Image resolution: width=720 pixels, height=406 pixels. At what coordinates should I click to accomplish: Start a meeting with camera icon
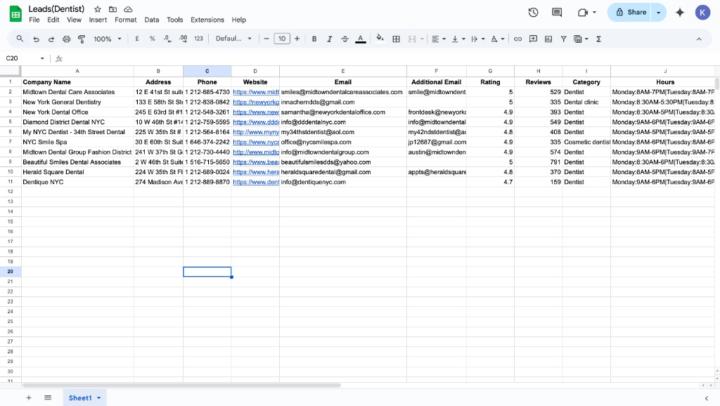583,12
